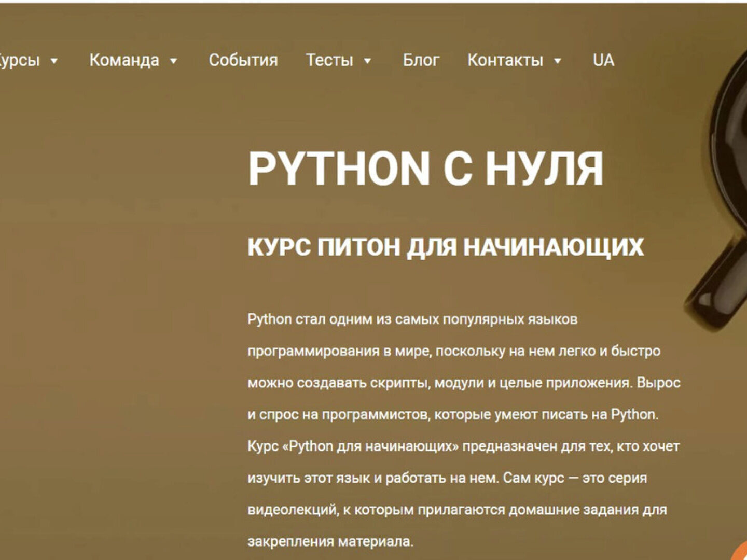Viewport: 747px width, 560px height.
Task: Switch site language to UA
Action: [x=603, y=60]
